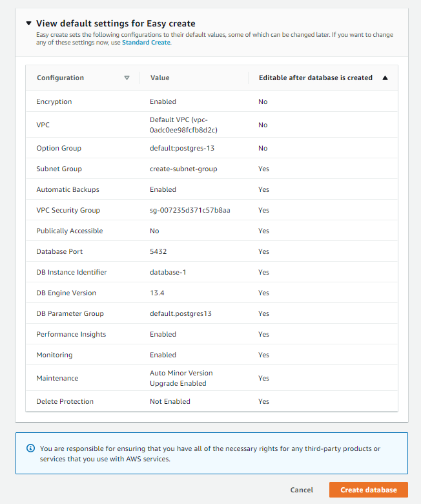Viewport: 421px width, 504px height.
Task: Click the info icon in notice box
Action: pos(30,448)
